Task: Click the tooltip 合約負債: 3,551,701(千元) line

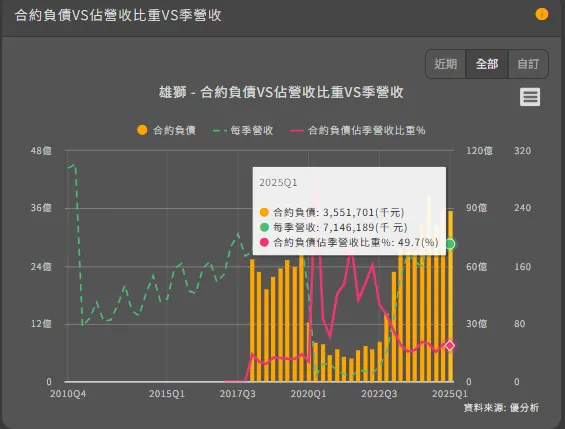Action: (x=332, y=212)
